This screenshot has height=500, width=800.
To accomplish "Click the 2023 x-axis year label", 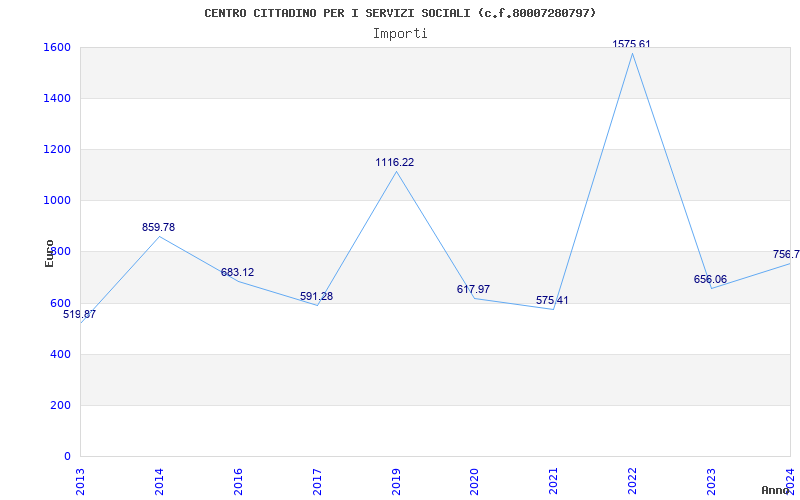I will point(711,481).
